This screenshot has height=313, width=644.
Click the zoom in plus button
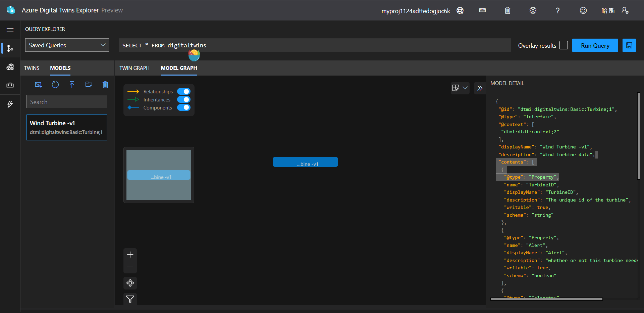tap(130, 255)
